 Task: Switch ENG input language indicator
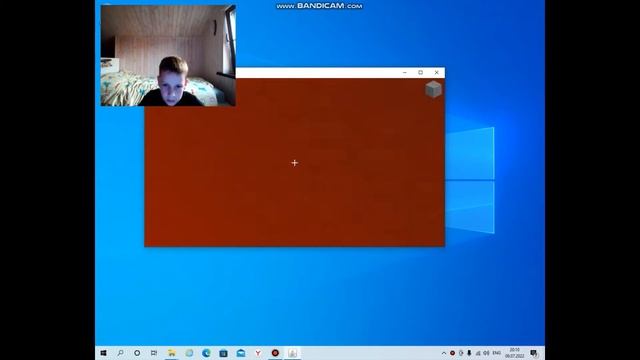[x=496, y=353]
